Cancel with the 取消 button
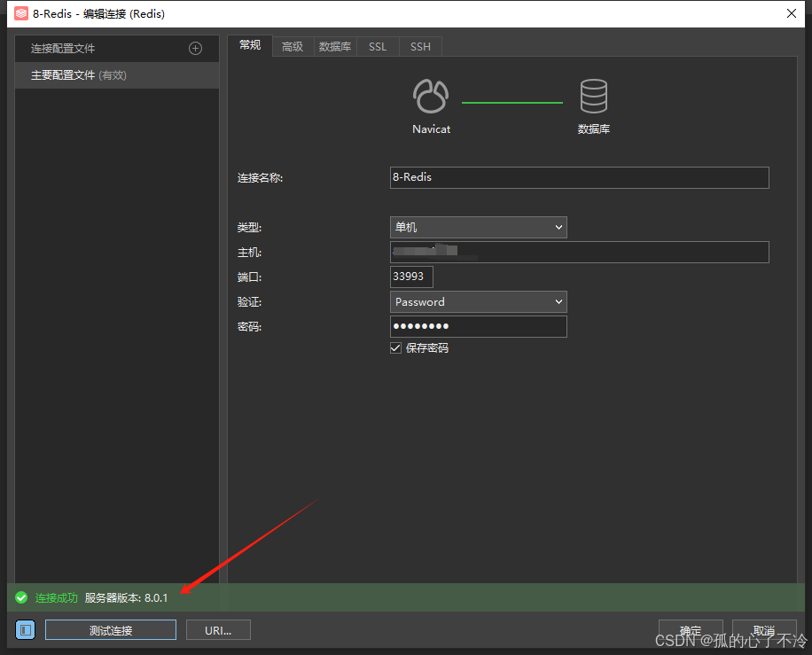This screenshot has width=812, height=655. [x=764, y=630]
